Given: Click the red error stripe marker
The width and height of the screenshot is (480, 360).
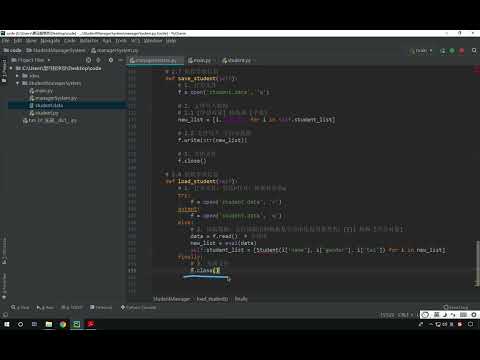Looking at the screenshot, I should pyautogui.click(x=477, y=69).
